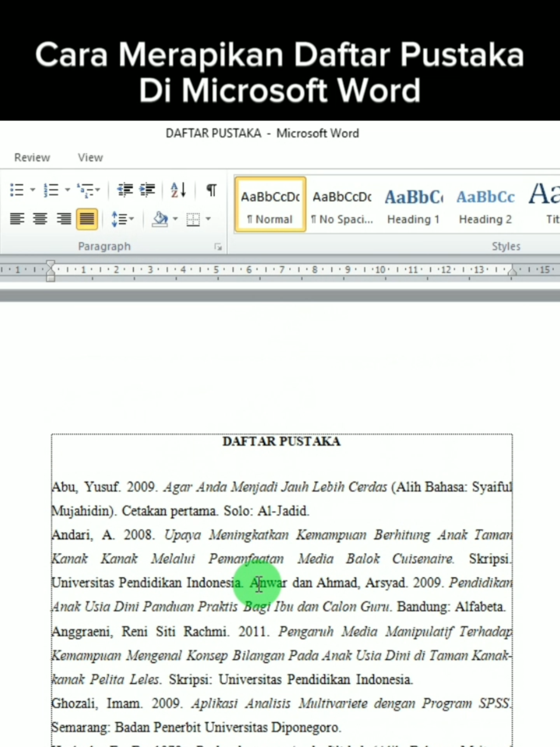Open Paragraph dialog box launcher
Image resolution: width=560 pixels, height=747 pixels.
[218, 247]
